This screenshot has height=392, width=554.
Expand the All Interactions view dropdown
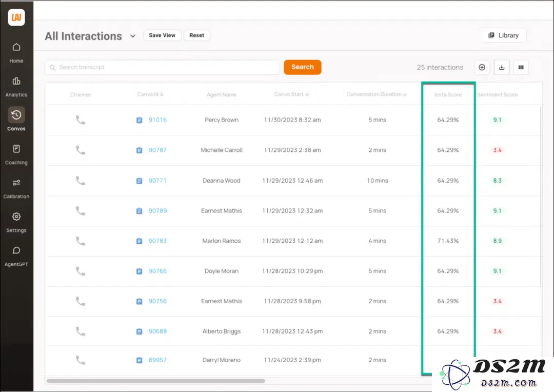point(133,36)
